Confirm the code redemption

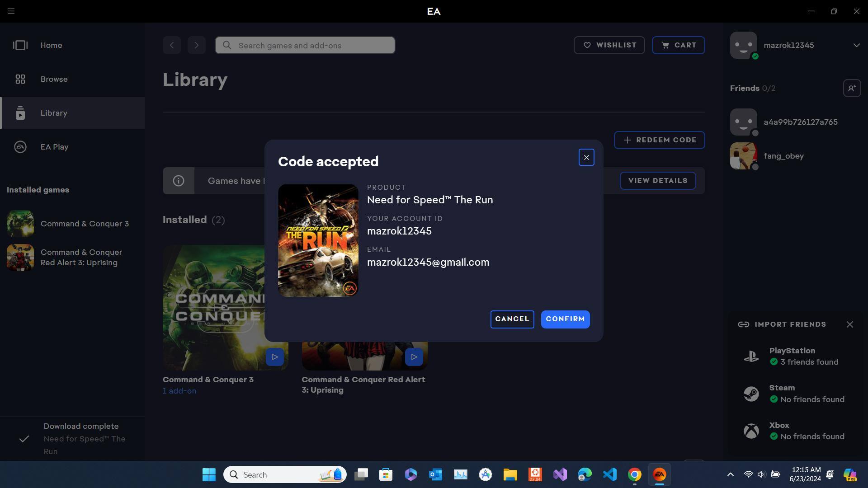565,319
